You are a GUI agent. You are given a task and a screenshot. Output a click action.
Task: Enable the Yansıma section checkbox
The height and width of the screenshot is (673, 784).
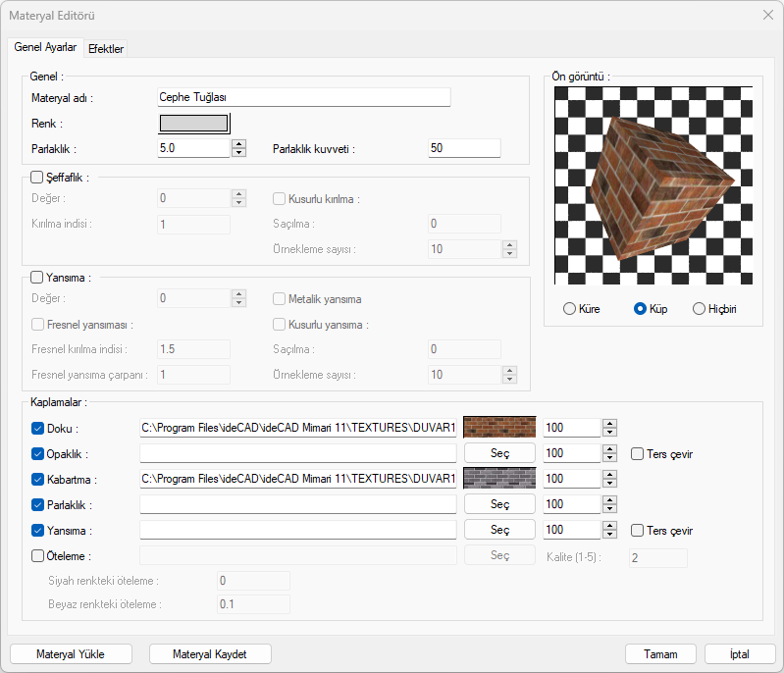click(37, 278)
